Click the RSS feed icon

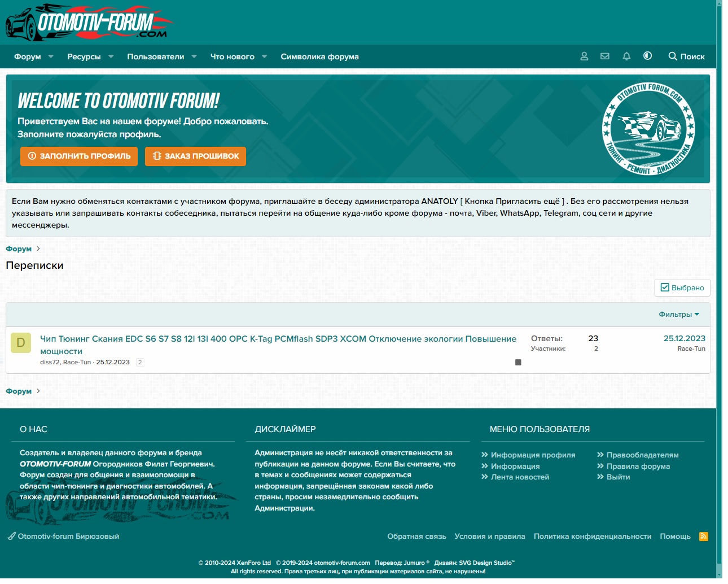coord(703,537)
